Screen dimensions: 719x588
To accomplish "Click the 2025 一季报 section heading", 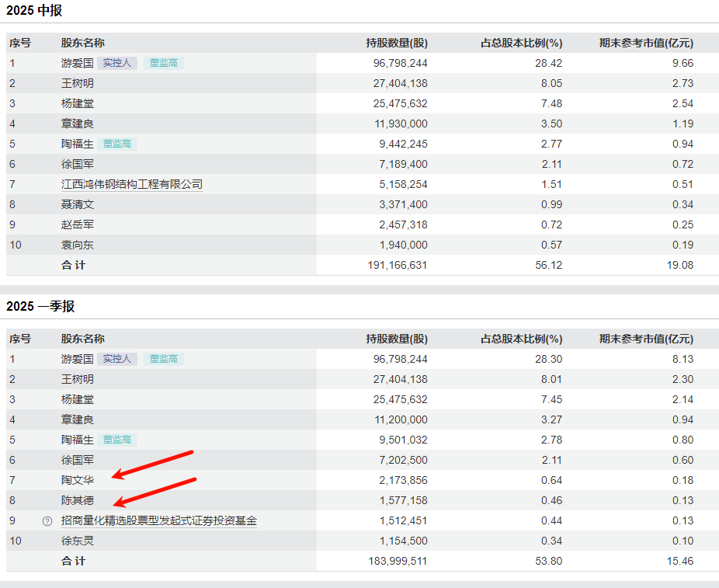I will pos(40,307).
